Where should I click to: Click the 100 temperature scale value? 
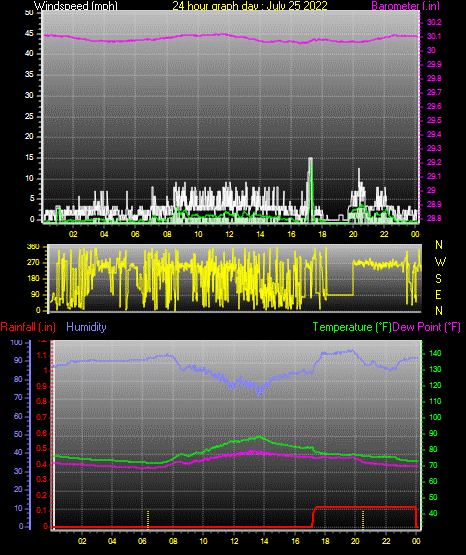[x=435, y=417]
